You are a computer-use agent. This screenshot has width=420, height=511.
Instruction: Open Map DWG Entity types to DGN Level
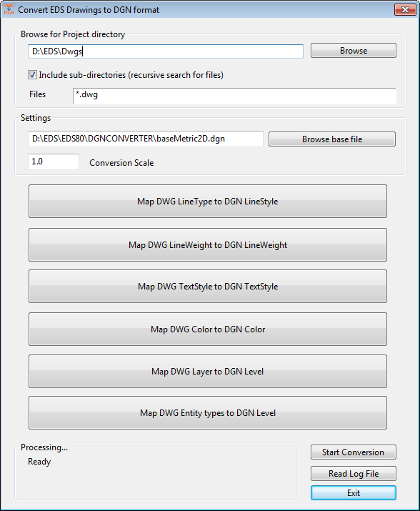click(208, 412)
